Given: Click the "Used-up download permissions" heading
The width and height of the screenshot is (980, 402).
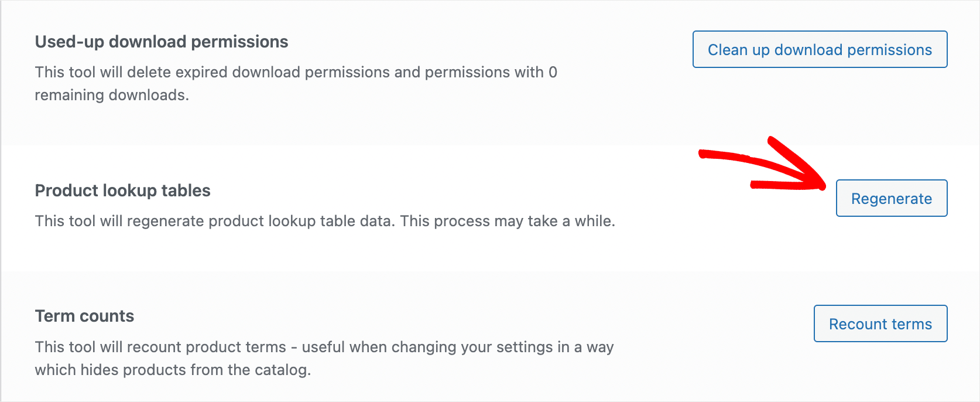Looking at the screenshot, I should click(162, 42).
